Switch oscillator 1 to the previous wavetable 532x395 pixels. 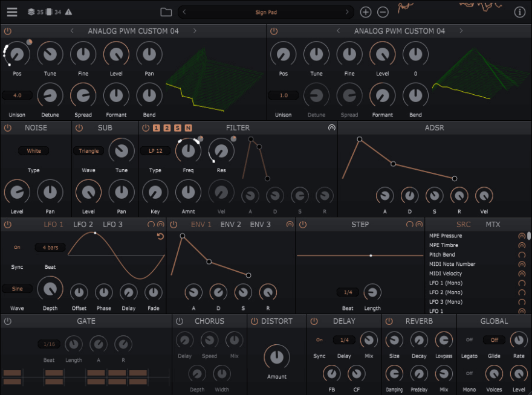tap(72, 31)
